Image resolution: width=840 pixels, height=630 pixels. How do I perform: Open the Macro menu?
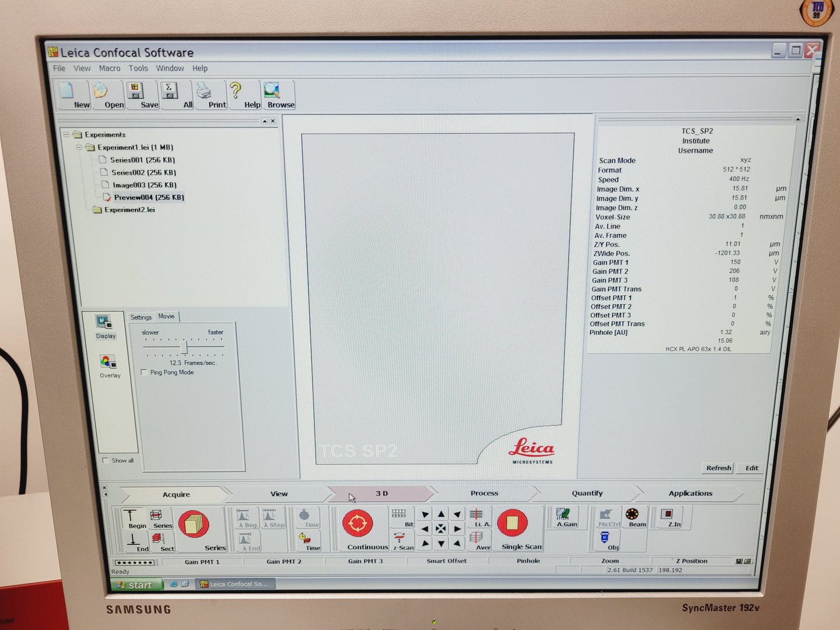109,68
